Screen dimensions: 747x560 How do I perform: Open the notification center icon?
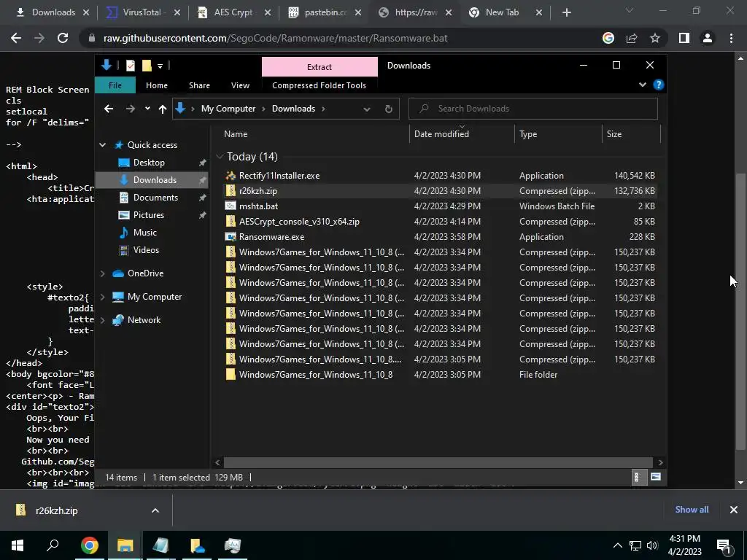(x=724, y=545)
